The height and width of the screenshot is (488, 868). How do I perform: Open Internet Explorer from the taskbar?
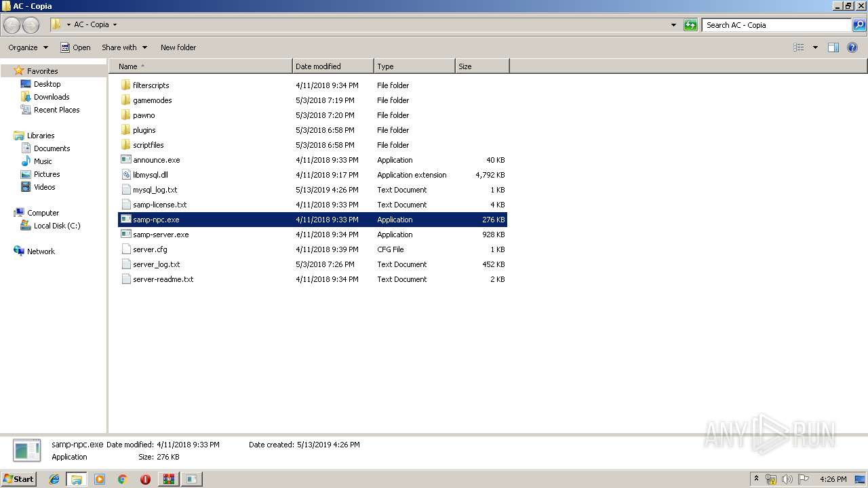point(54,479)
